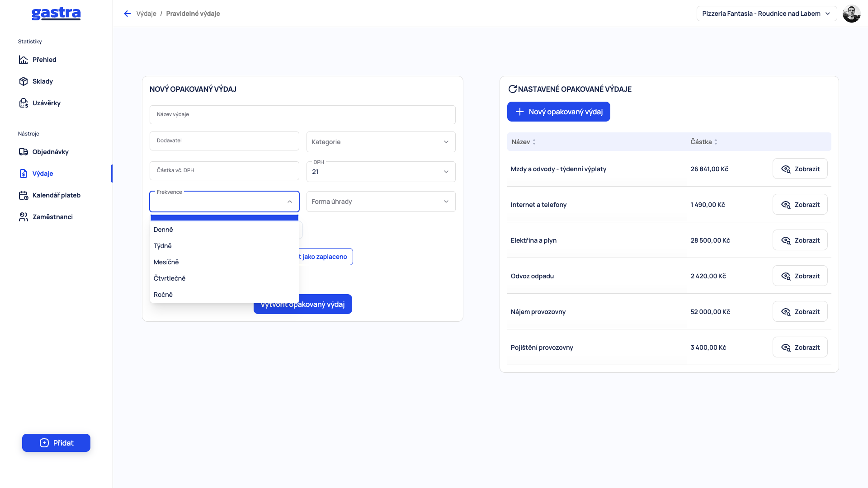The image size is (868, 488).
Task: Show the Nájem provozovny expense
Action: [x=800, y=311]
